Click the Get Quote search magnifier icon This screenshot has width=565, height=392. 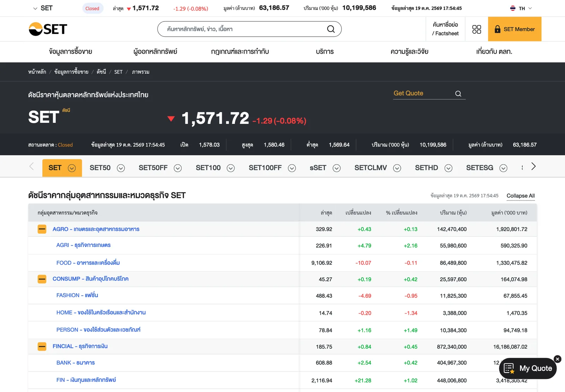pos(458,94)
